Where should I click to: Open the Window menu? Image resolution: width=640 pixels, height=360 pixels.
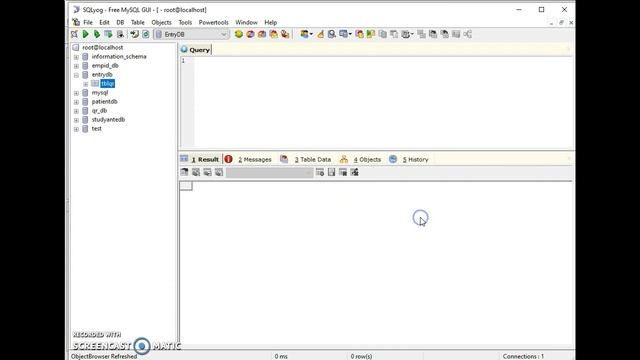pos(246,22)
